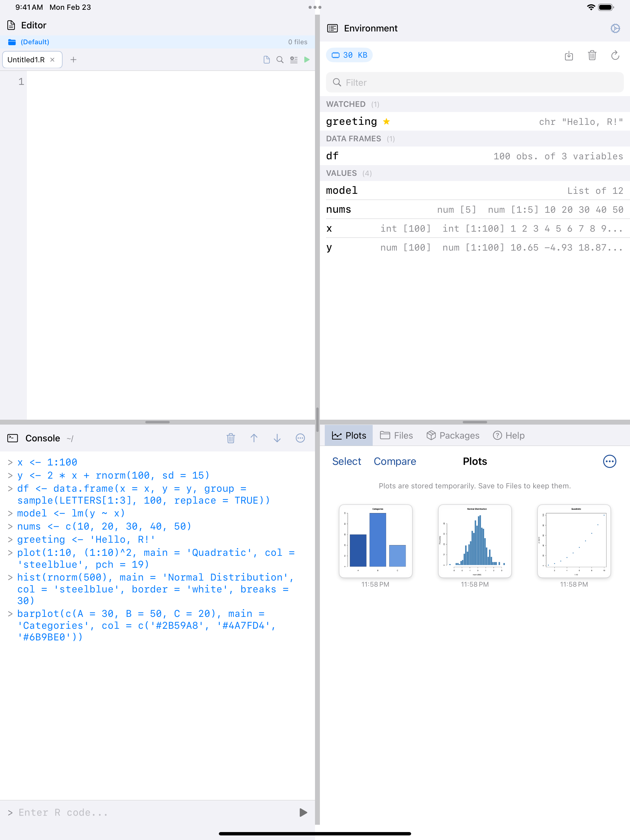
Task: Refresh the Environment pane
Action: coord(615,56)
